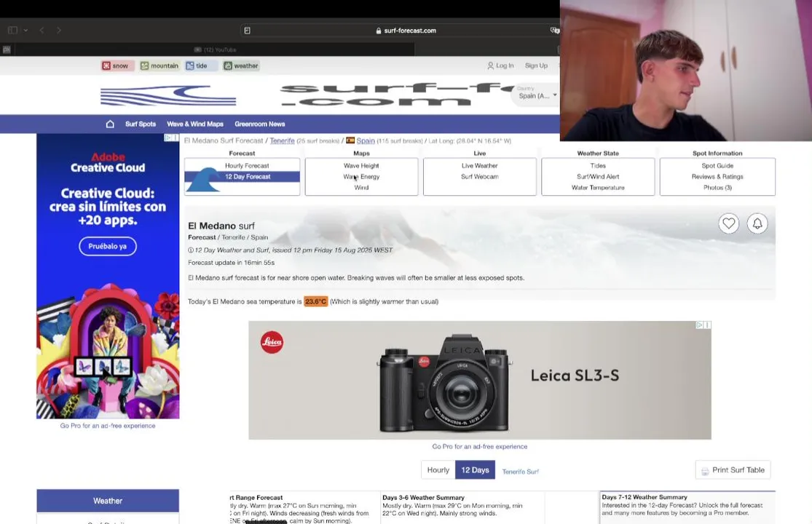Click Sign Up link
Screen dimensions: 812x524
coord(536,65)
